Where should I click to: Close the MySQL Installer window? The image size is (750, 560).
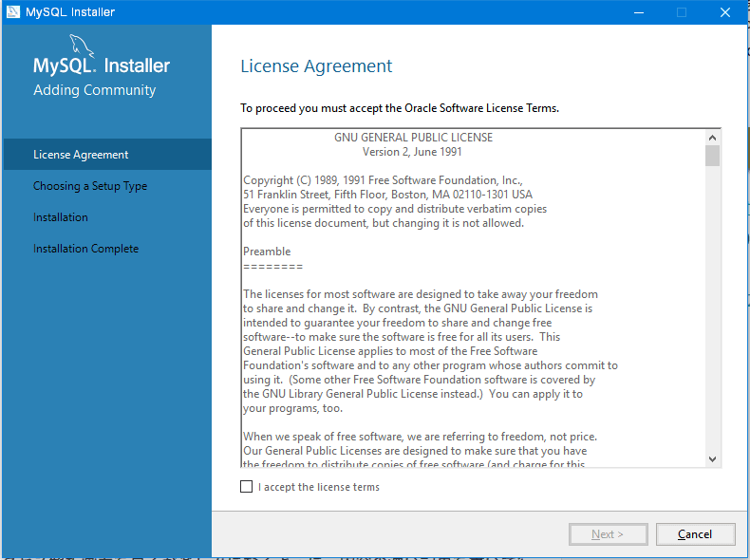pyautogui.click(x=725, y=12)
